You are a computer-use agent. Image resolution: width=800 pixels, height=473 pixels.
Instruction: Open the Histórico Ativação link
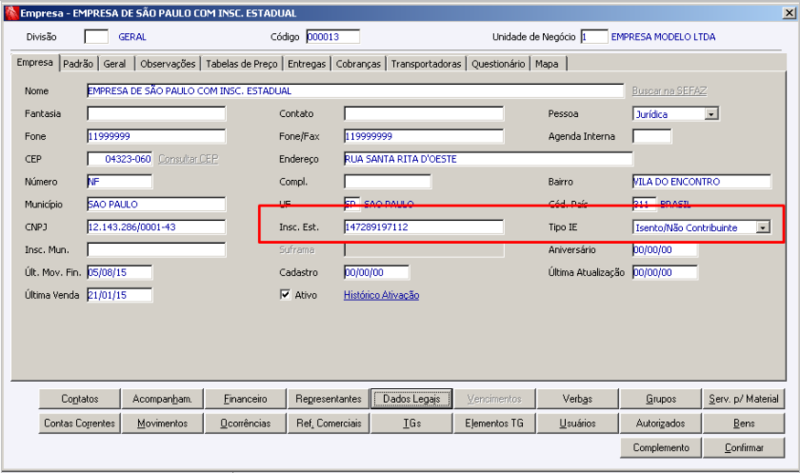[x=382, y=295]
